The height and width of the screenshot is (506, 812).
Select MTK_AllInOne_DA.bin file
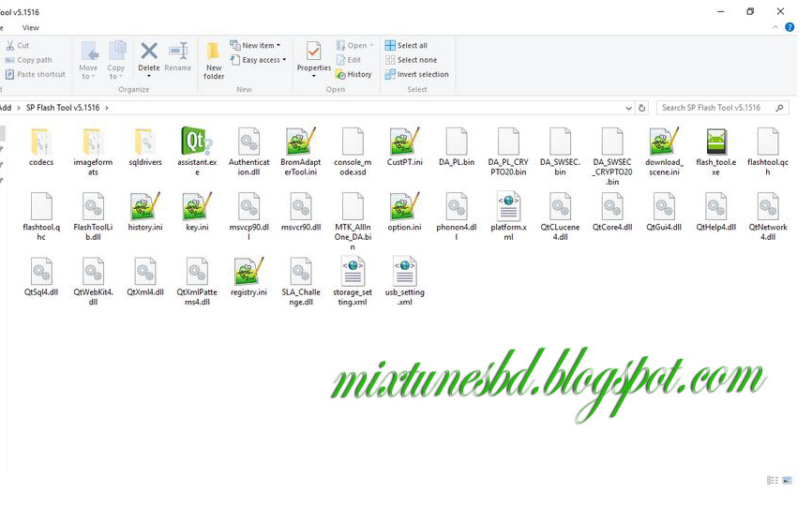[353, 221]
